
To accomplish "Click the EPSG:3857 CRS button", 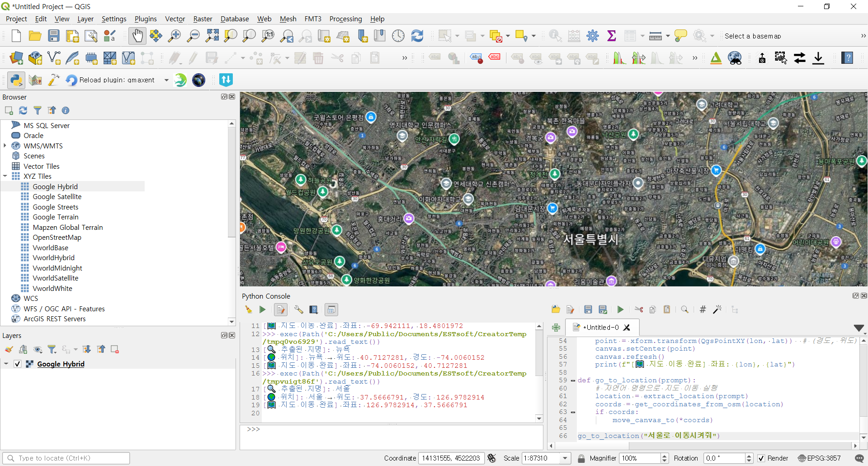I will (819, 458).
